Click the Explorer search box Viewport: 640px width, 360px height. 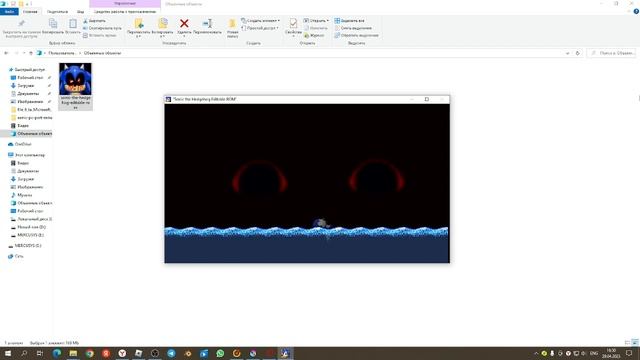pos(611,53)
